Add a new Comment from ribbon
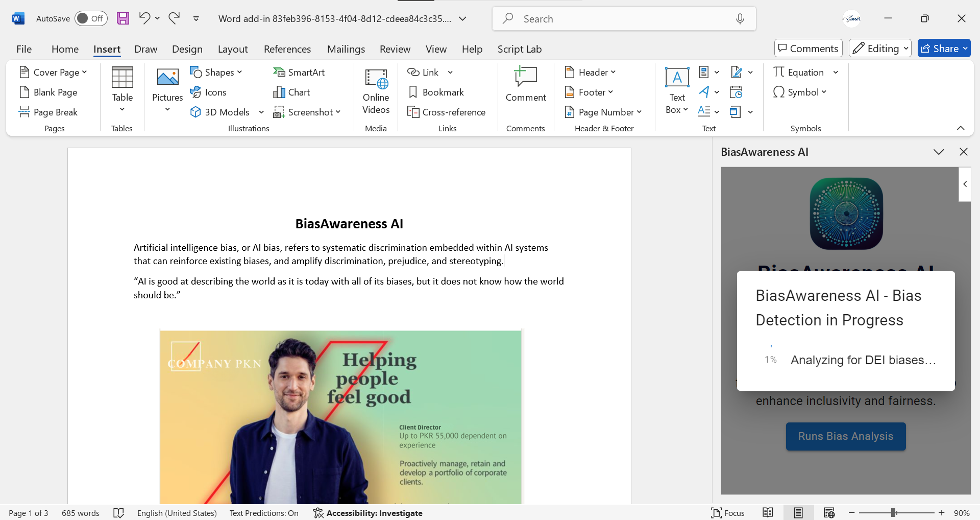Screen dimensions: 980x520 (525, 85)
